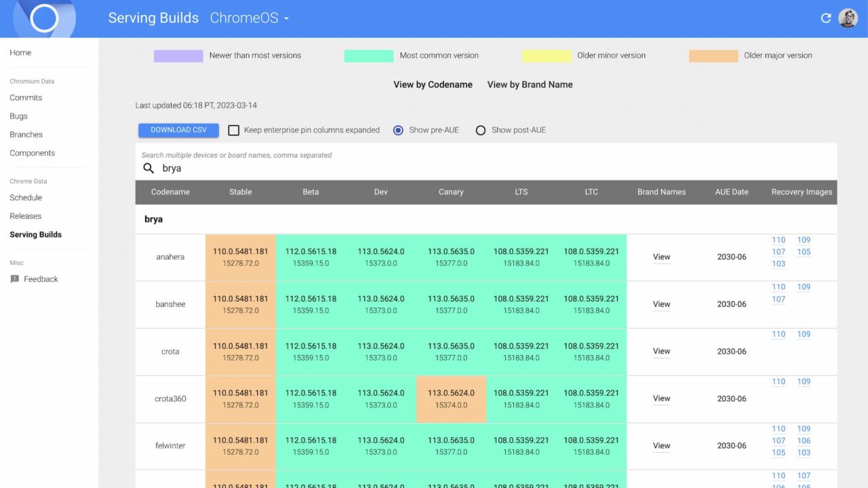This screenshot has width=868, height=488.
Task: Open Schedule in the sidebar
Action: click(x=26, y=198)
